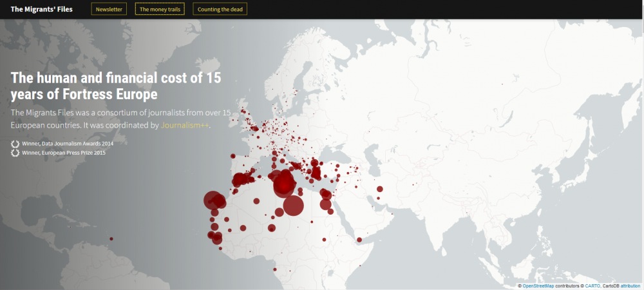Open the OpenStreetMap attribution link
Screen dimensions: 644x290
coord(540,285)
